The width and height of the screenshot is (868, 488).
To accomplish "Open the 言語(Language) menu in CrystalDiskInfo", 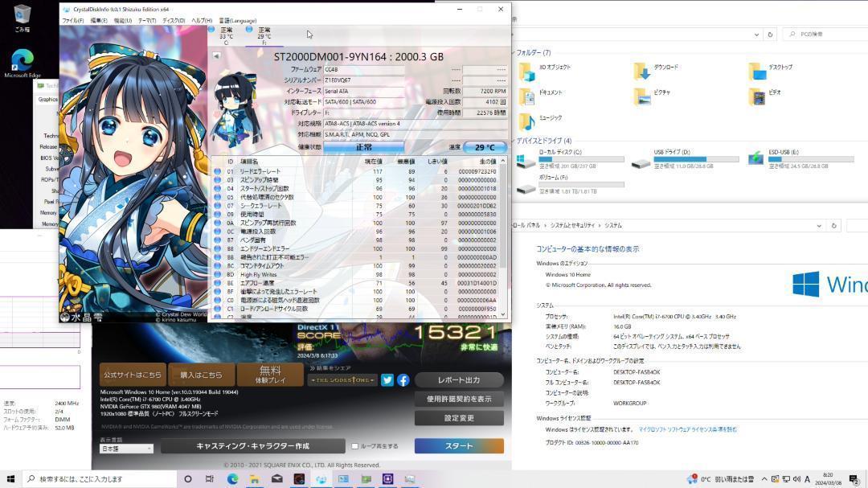I will [237, 20].
